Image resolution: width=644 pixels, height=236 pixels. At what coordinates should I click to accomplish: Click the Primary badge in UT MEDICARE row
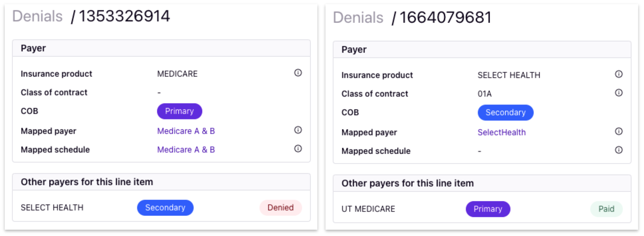(x=488, y=209)
